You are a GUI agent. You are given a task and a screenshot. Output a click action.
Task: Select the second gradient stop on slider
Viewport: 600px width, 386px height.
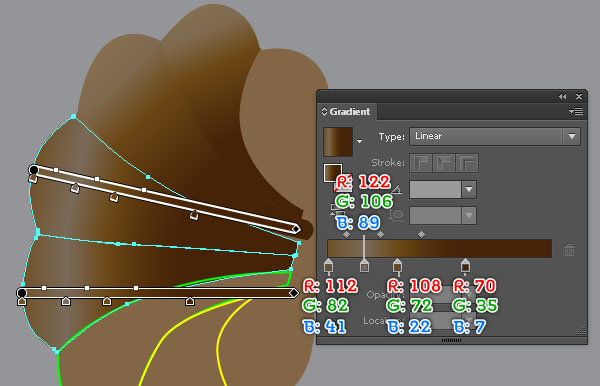coord(364,265)
